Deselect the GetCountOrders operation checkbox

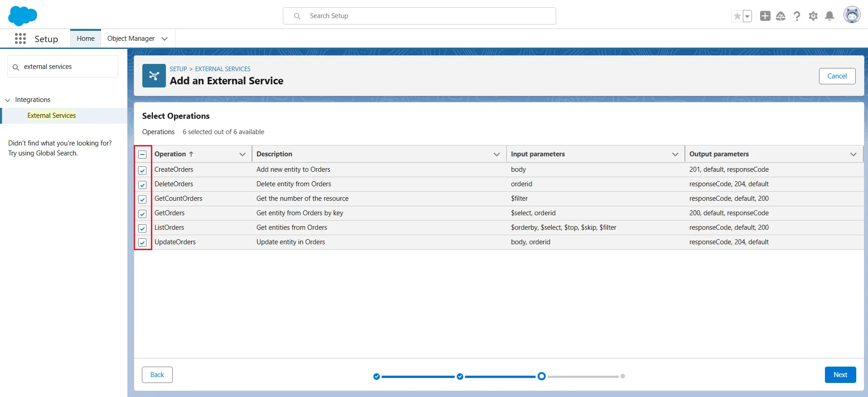point(142,199)
